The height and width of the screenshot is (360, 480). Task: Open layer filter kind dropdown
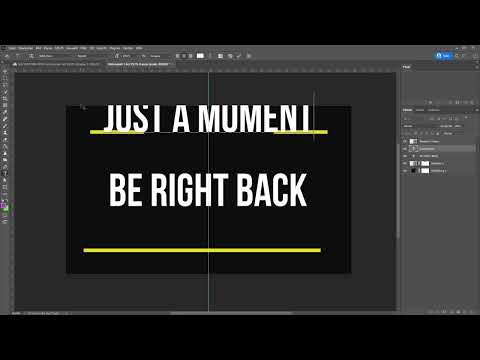(x=413, y=118)
